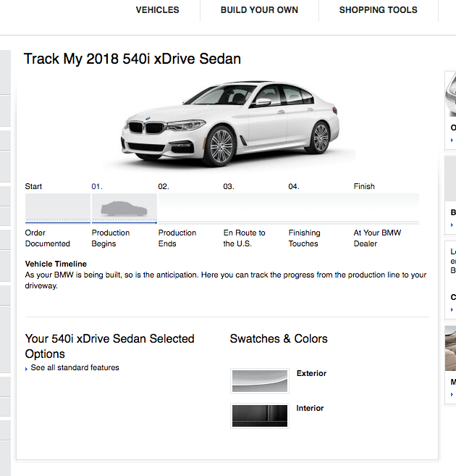Click the 03. timeline step label
Image resolution: width=456 pixels, height=476 pixels.
tap(229, 186)
